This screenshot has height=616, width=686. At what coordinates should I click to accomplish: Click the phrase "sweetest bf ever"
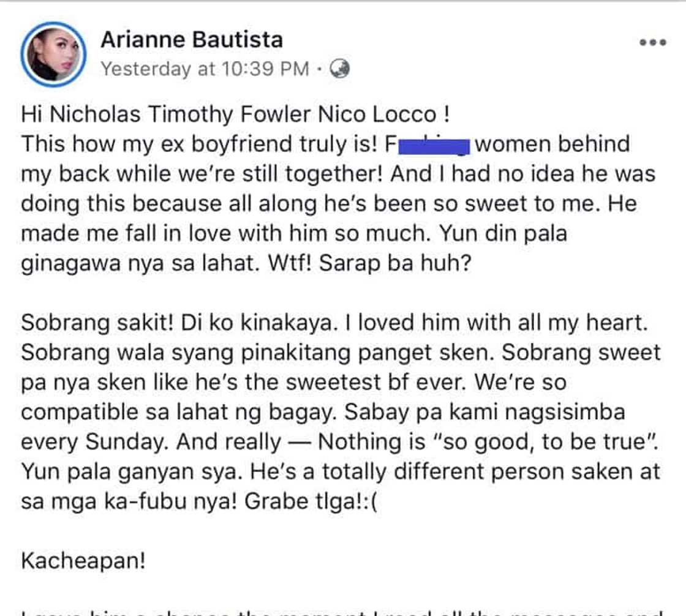coord(363,382)
